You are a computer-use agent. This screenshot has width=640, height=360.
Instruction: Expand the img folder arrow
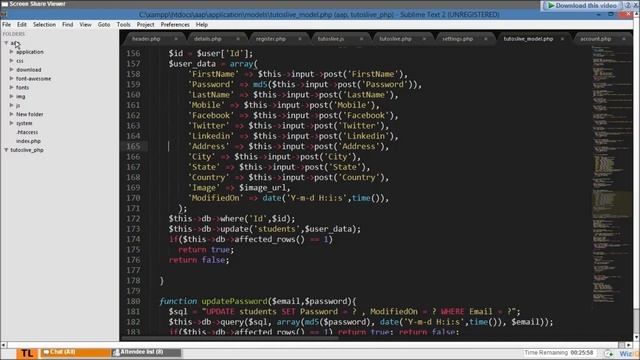[11, 96]
